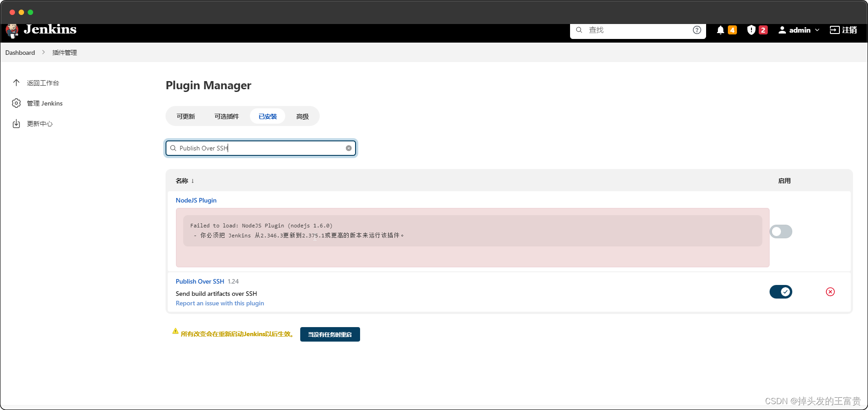Disable the Publish Over SSH toggle
868x410 pixels.
[781, 292]
